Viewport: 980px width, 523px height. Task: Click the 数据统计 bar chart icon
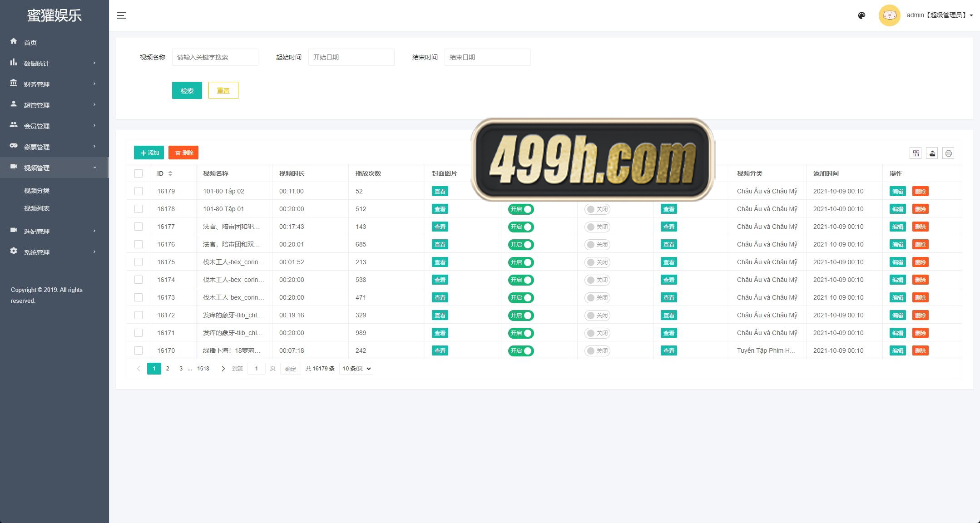tap(14, 62)
